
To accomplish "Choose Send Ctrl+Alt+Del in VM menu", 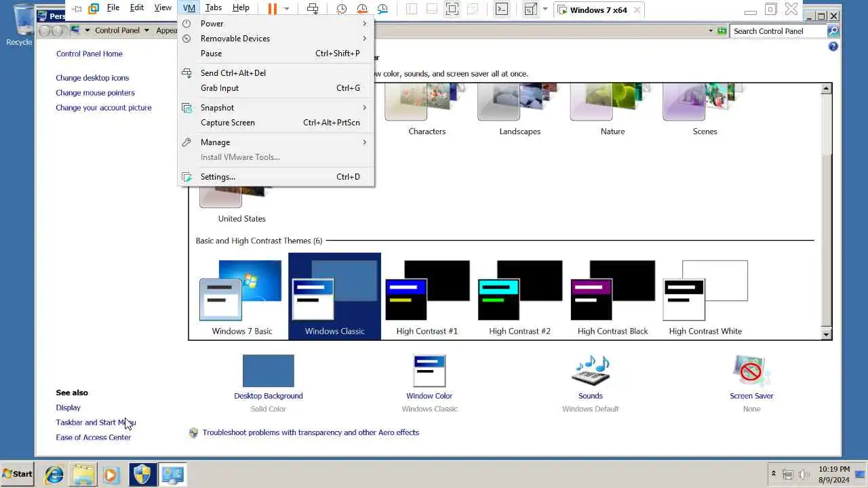I will click(x=276, y=73).
